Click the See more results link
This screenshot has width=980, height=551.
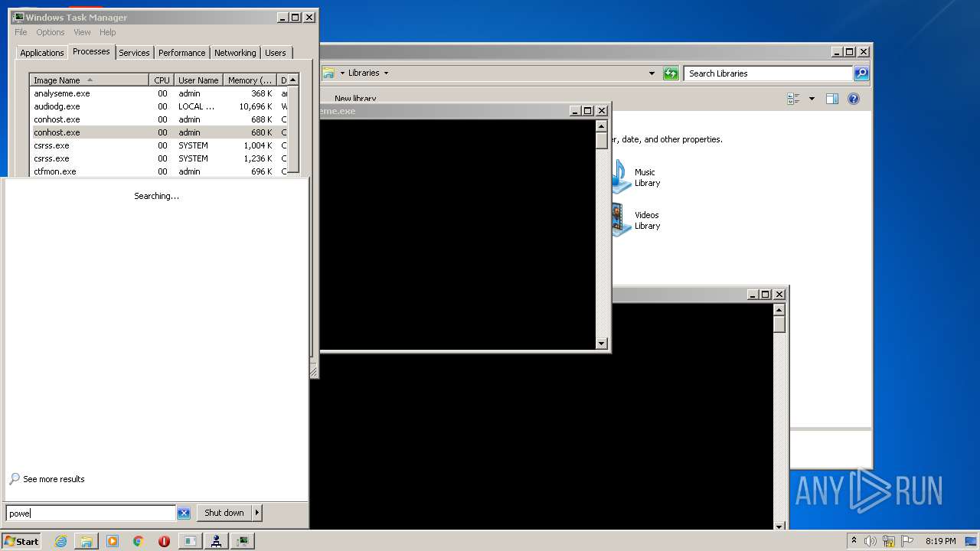click(x=54, y=479)
